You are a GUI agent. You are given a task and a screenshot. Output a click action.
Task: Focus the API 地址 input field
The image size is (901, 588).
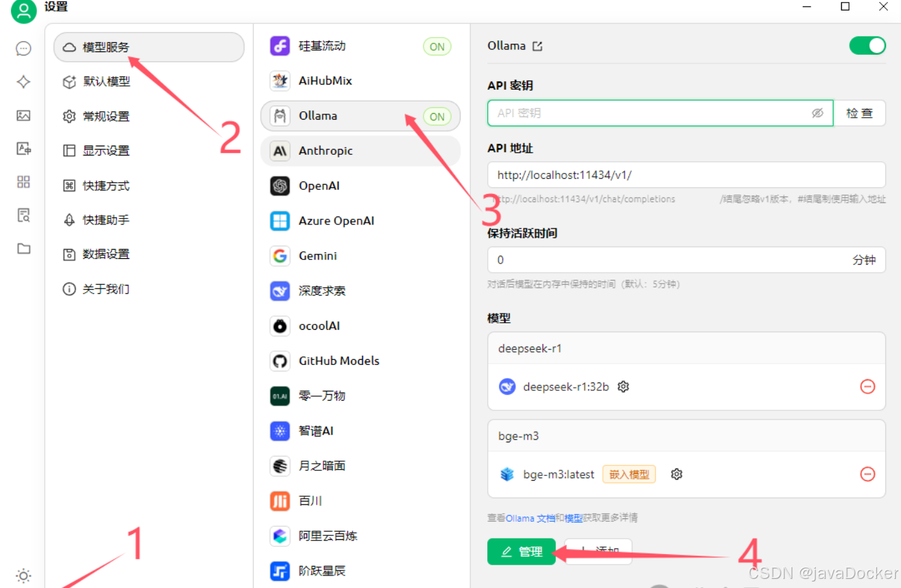pyautogui.click(x=686, y=175)
